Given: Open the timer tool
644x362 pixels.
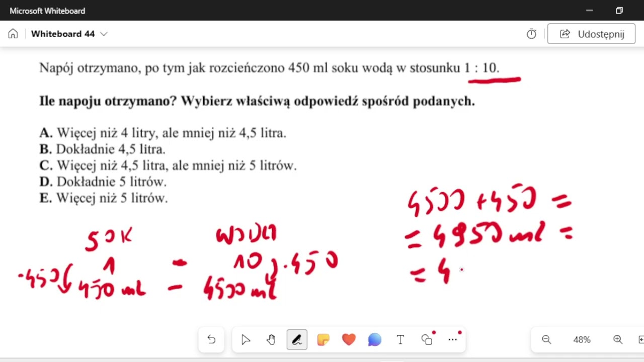Looking at the screenshot, I should coord(531,34).
